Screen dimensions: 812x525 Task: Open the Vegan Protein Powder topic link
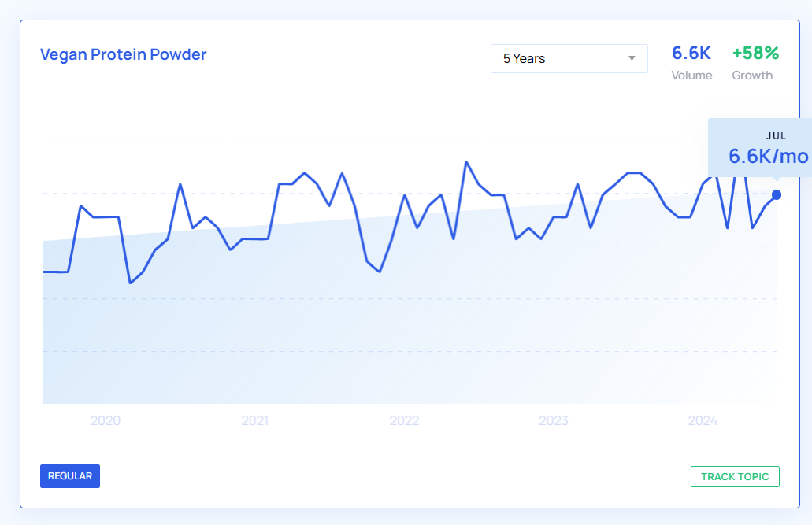coord(123,55)
